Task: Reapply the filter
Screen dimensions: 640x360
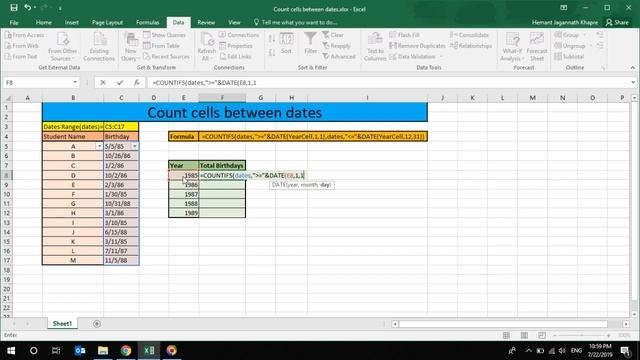Action: (x=336, y=46)
